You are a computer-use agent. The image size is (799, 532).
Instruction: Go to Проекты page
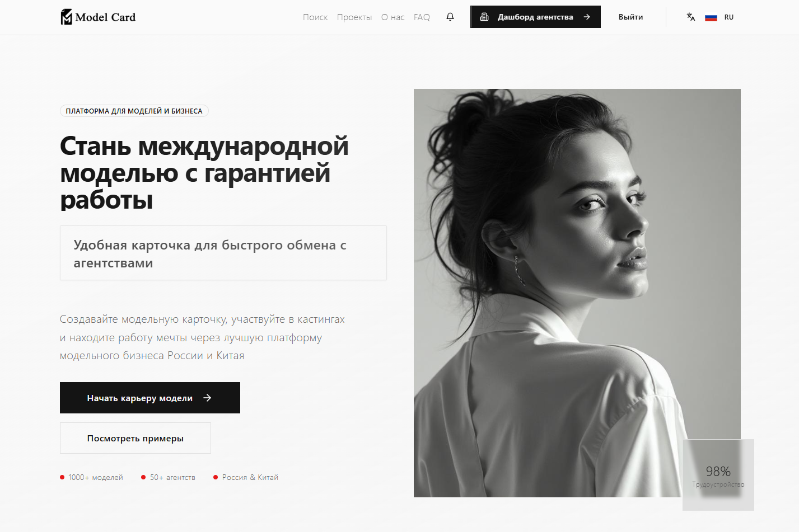pos(354,17)
